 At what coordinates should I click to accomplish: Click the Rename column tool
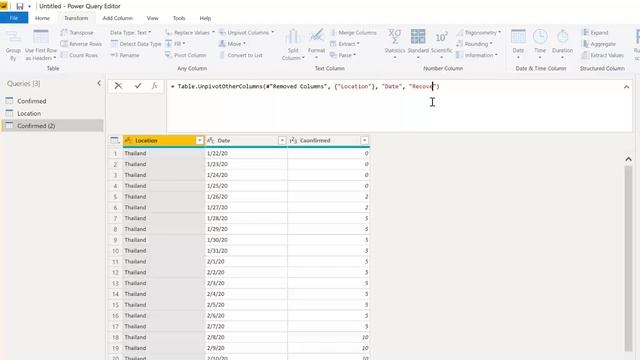point(125,55)
